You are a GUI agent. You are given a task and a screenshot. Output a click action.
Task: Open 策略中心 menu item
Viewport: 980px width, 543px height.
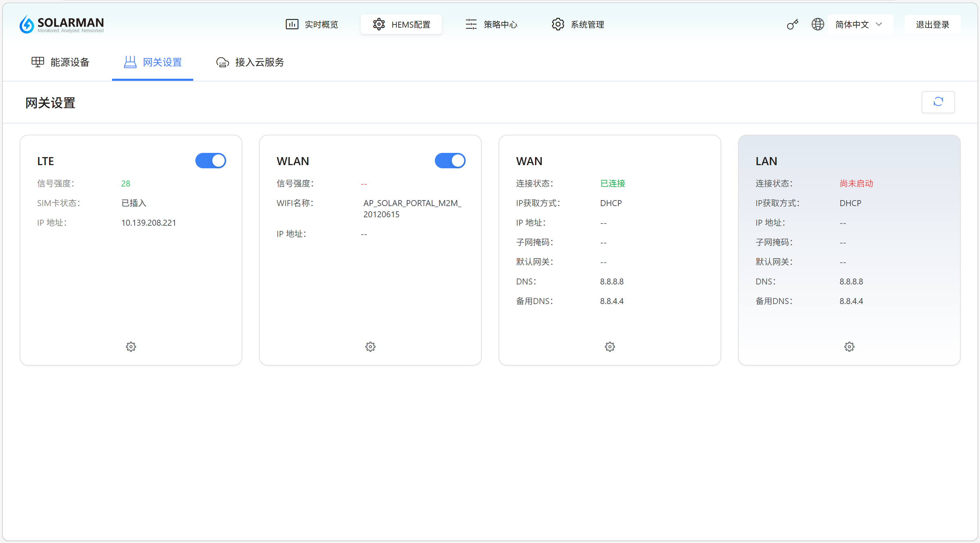(x=492, y=24)
